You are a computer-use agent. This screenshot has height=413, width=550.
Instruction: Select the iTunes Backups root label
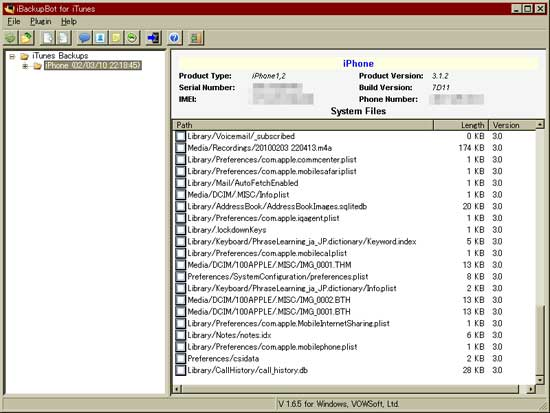pos(60,56)
